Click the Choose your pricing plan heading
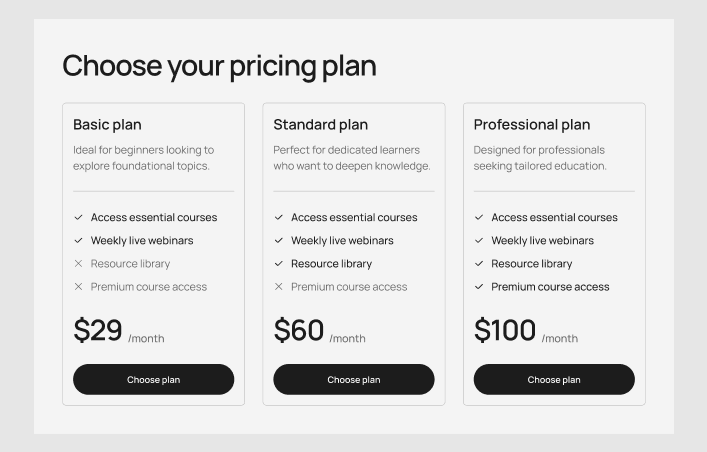The width and height of the screenshot is (707, 452). pos(219,66)
